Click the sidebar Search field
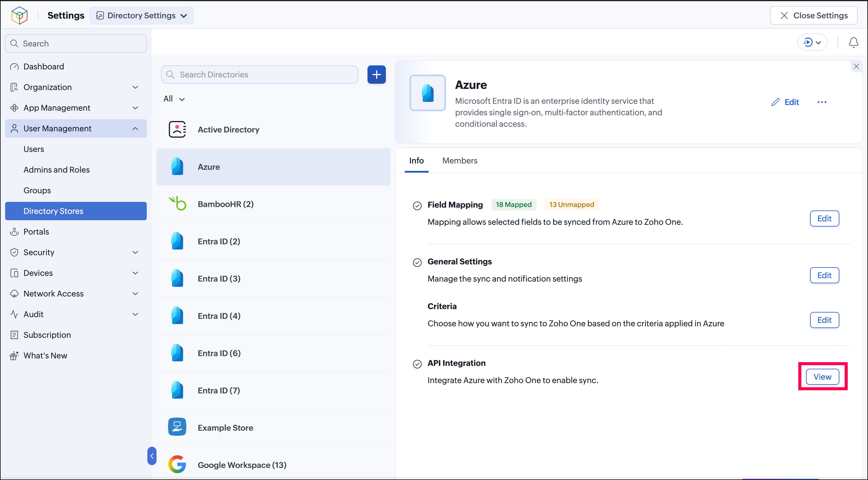 (76, 44)
